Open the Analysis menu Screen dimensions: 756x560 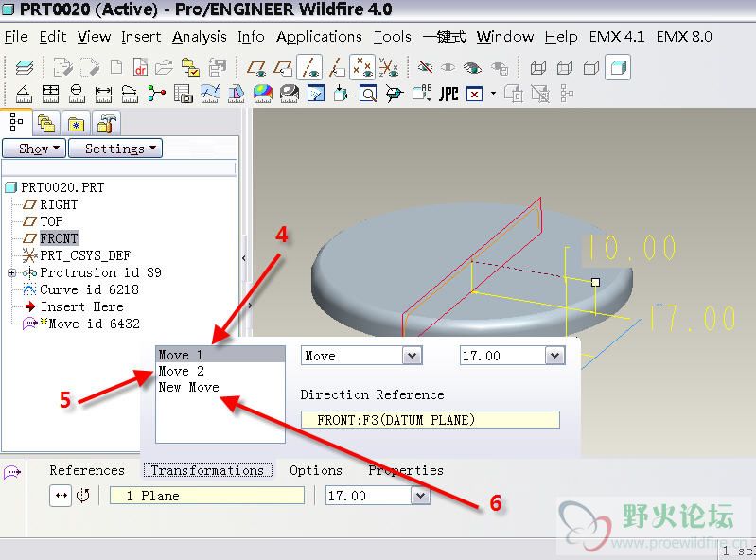click(199, 37)
